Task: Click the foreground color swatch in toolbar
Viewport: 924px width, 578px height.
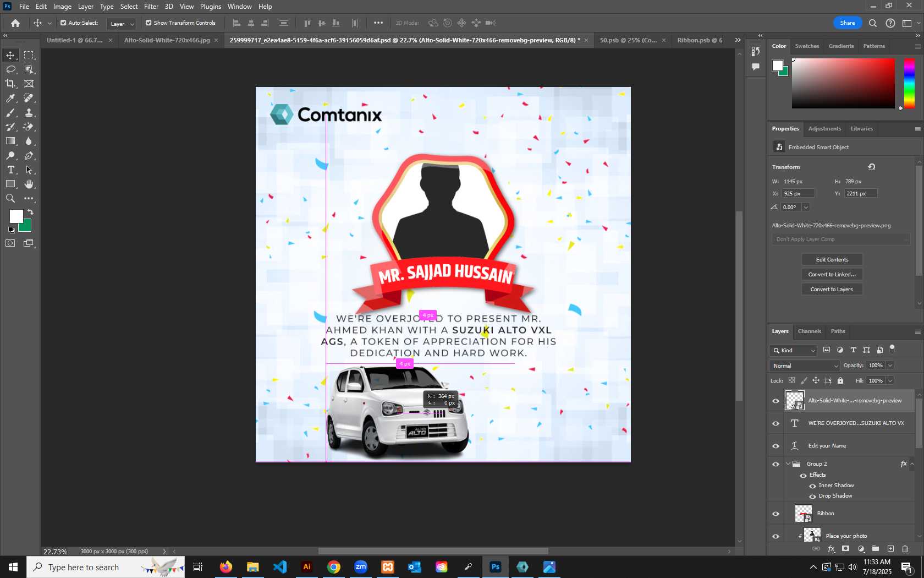Action: tap(16, 216)
